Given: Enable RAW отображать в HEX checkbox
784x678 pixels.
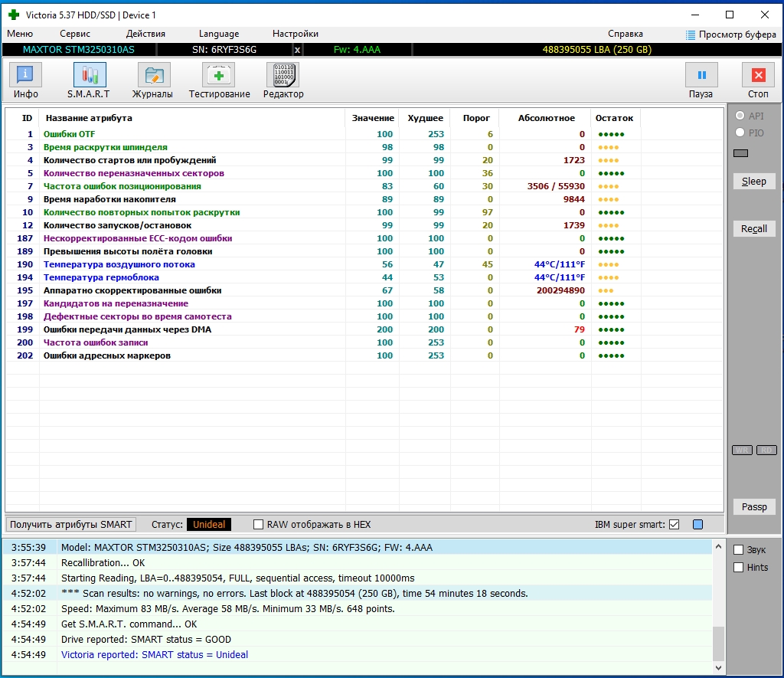Looking at the screenshot, I should tap(259, 525).
